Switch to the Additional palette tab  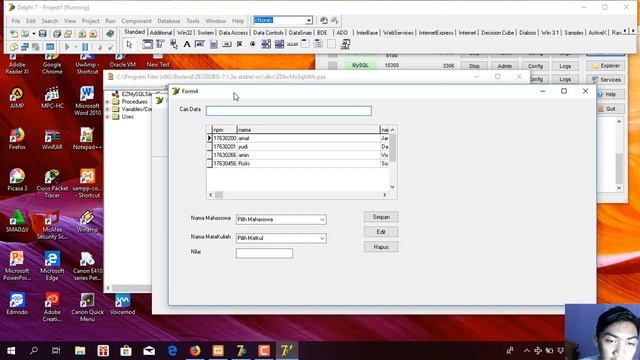click(160, 33)
